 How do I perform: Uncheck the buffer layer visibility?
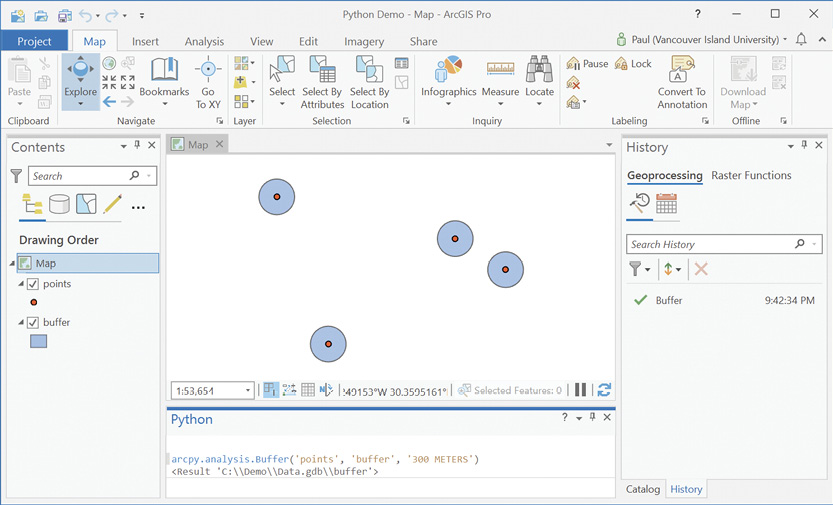(x=33, y=322)
